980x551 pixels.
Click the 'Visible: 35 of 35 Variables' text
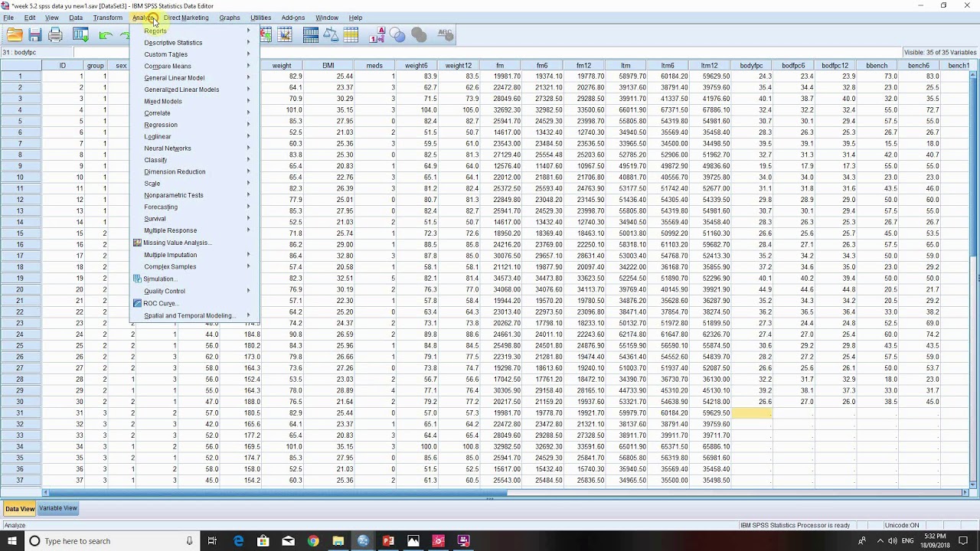940,52
